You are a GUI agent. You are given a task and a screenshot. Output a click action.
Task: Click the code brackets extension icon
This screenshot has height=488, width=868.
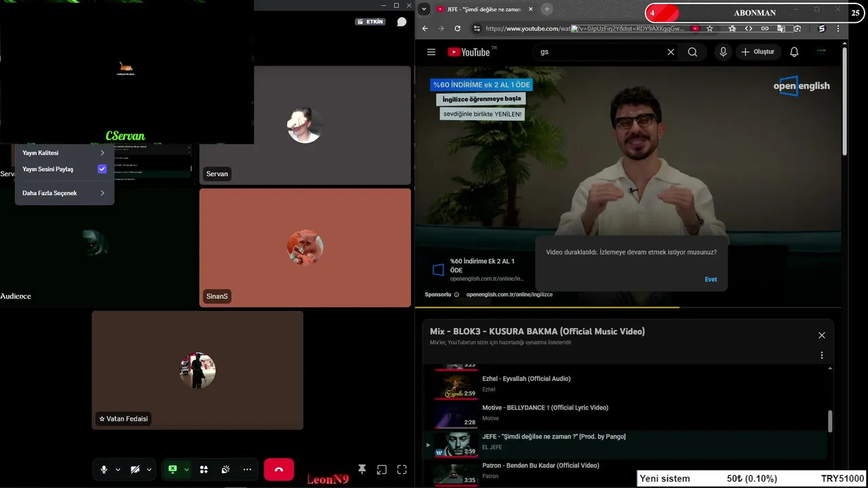point(749,28)
